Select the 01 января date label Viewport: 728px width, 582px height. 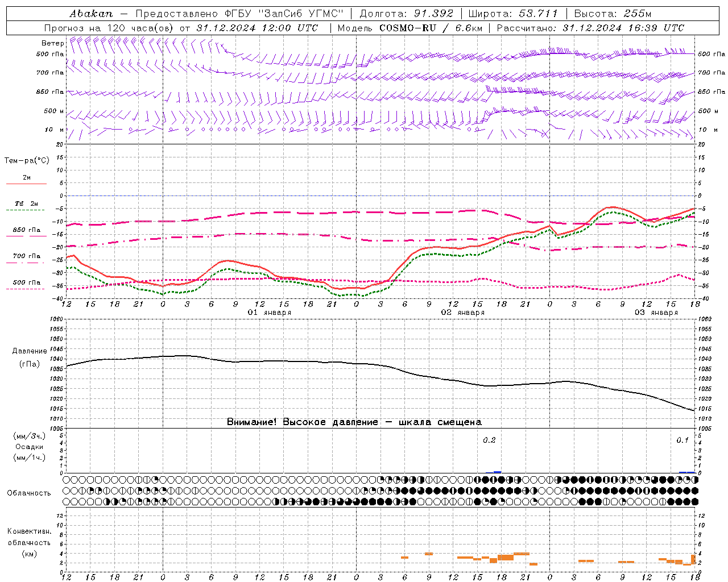(270, 313)
